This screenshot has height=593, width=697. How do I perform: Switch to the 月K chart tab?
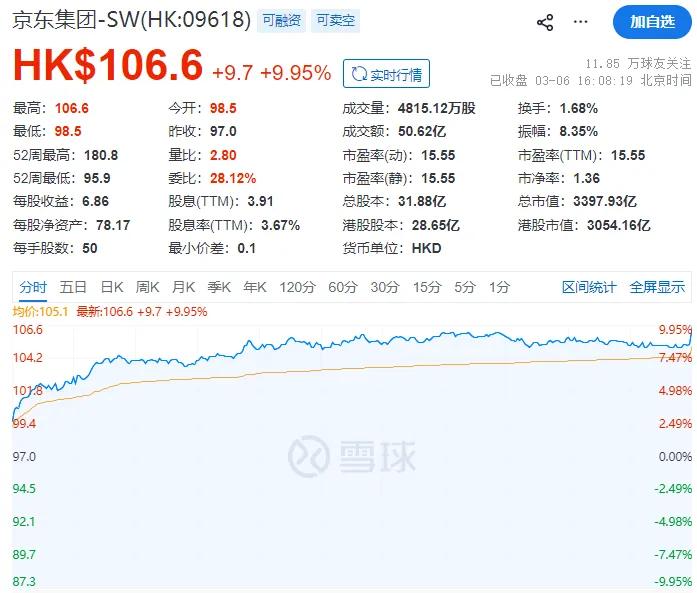[x=184, y=287]
